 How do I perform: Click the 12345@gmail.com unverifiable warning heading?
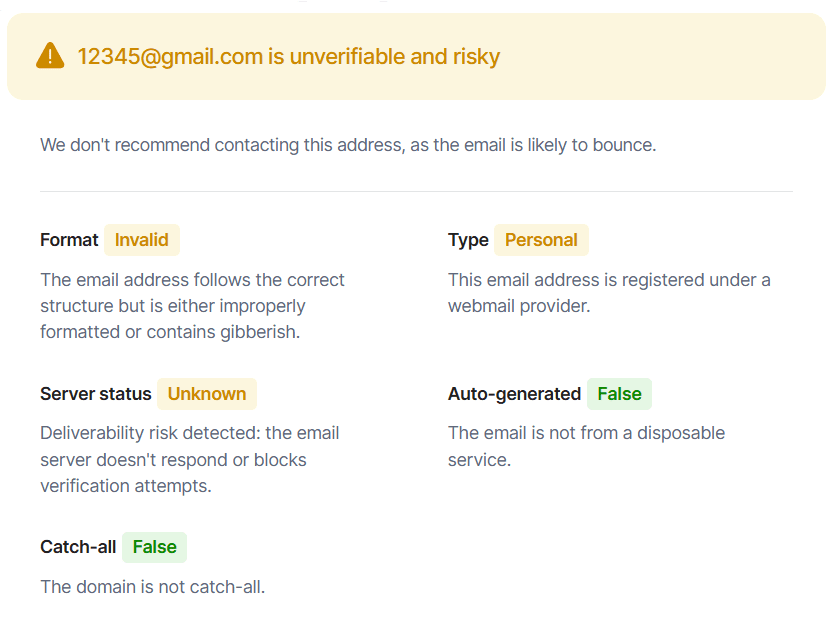[x=288, y=56]
